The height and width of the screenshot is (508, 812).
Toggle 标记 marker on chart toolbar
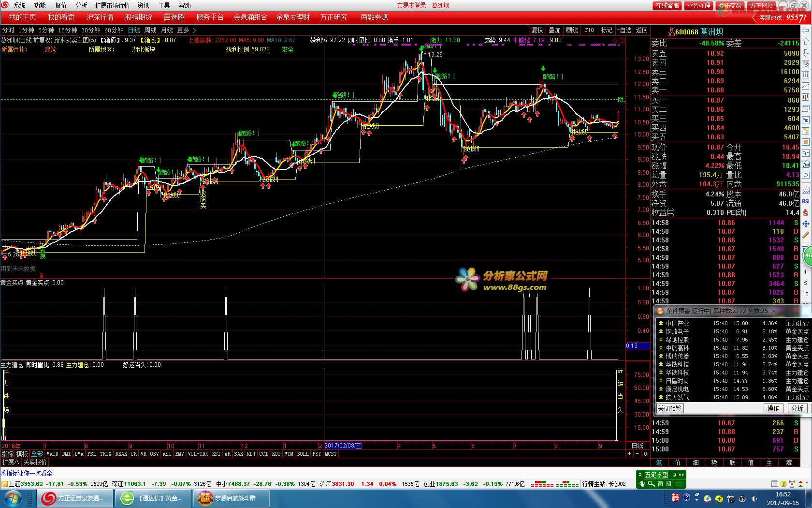tap(607, 30)
